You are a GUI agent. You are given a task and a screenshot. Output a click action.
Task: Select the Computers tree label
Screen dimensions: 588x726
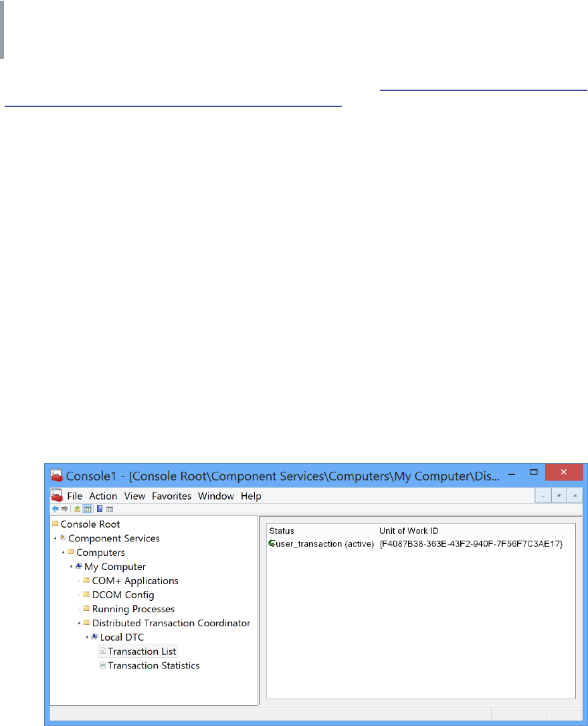pos(100,553)
